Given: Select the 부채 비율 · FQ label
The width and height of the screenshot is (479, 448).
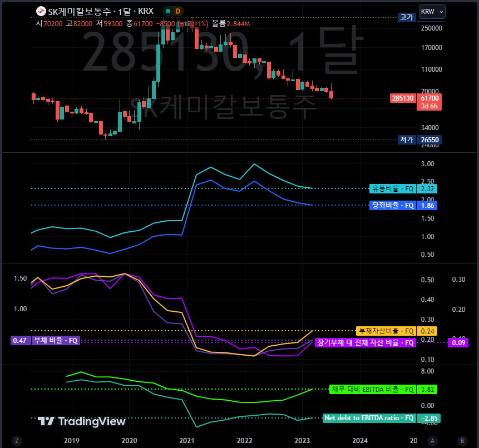Looking at the screenshot, I should coord(56,341).
